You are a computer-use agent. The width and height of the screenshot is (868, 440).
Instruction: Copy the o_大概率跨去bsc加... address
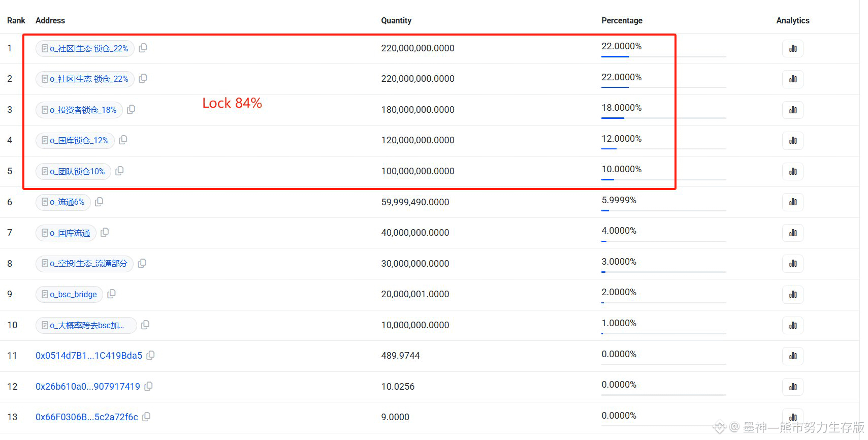point(145,325)
